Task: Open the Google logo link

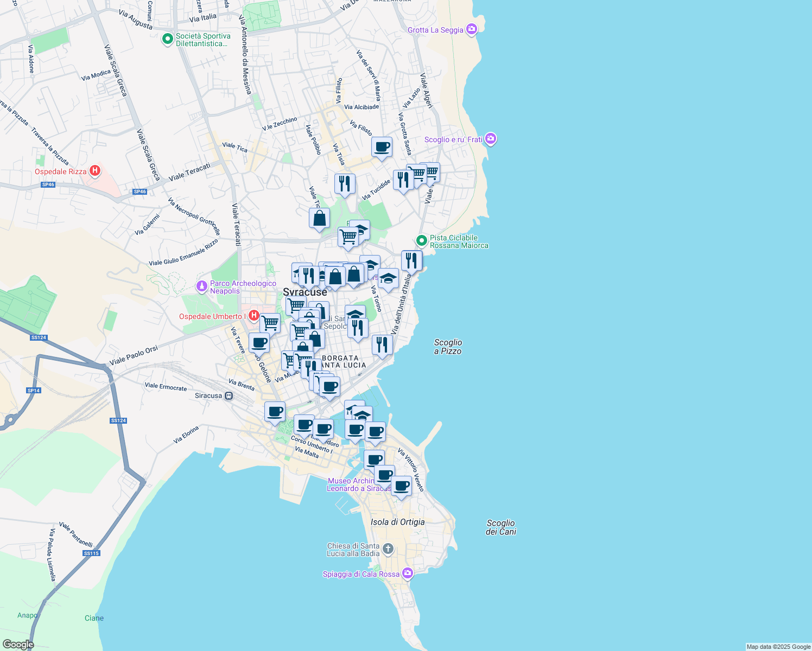Action: [18, 644]
